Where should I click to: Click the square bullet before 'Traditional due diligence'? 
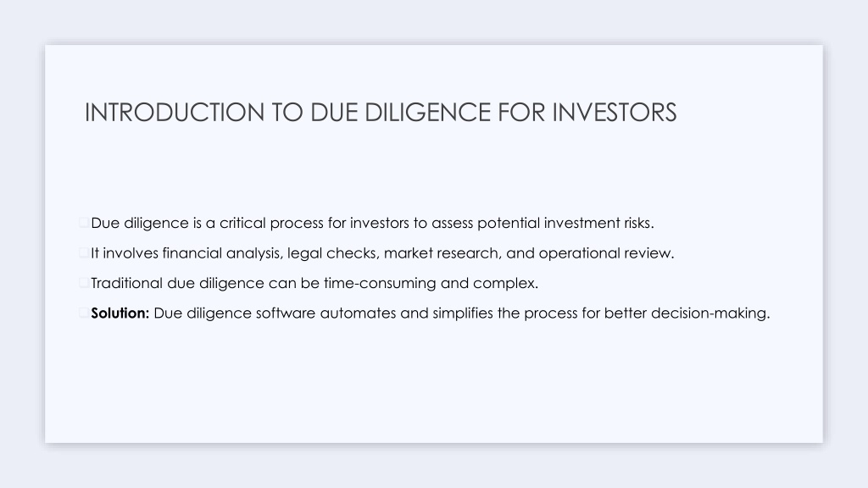tap(84, 283)
